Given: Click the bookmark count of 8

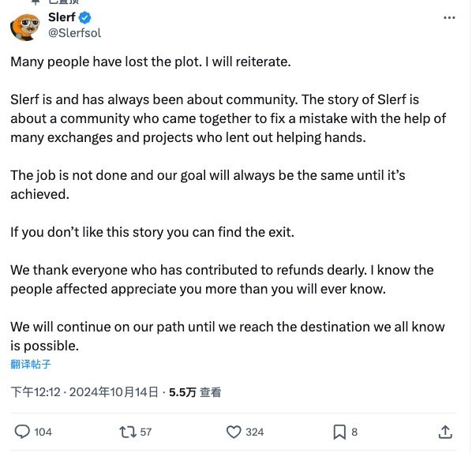Looking at the screenshot, I should [x=354, y=432].
